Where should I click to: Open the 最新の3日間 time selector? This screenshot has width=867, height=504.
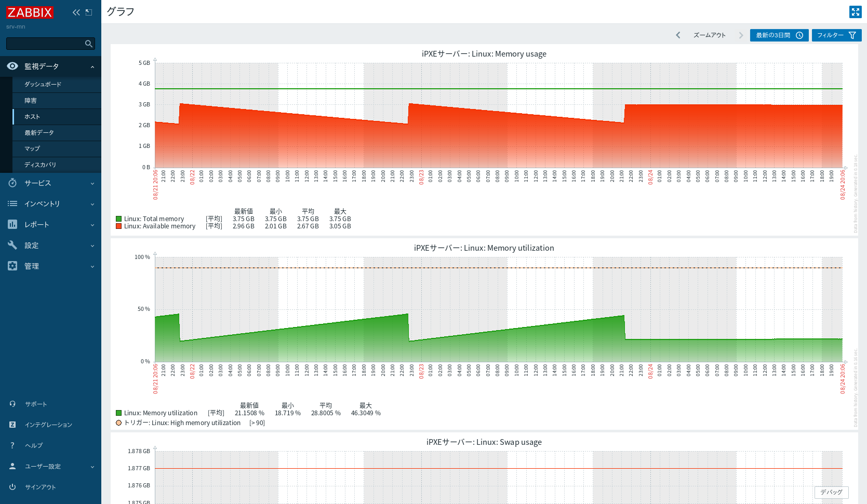click(x=779, y=35)
